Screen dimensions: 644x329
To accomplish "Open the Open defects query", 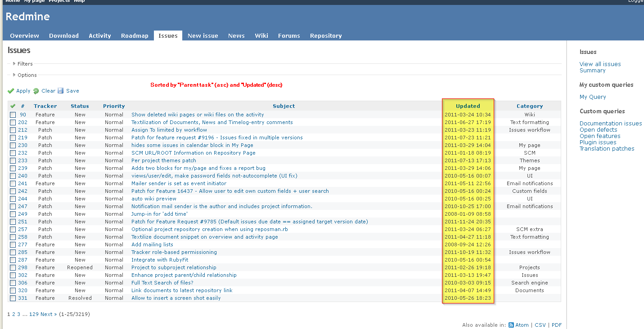I will [x=598, y=130].
